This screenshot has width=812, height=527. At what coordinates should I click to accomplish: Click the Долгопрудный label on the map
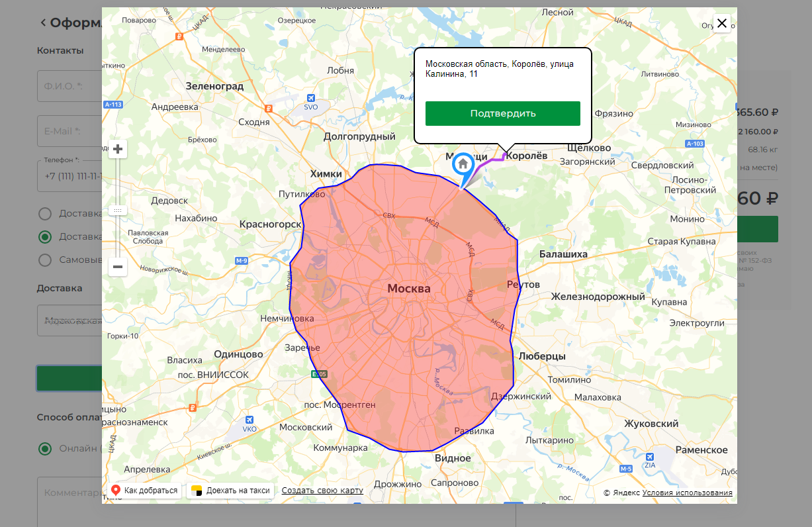[x=359, y=136]
